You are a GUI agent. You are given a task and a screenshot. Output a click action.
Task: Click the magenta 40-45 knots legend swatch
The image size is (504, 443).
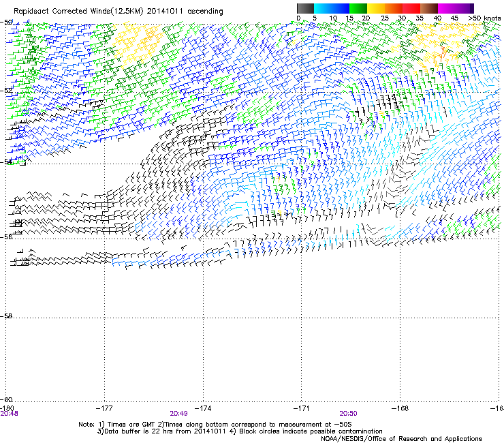click(447, 8)
